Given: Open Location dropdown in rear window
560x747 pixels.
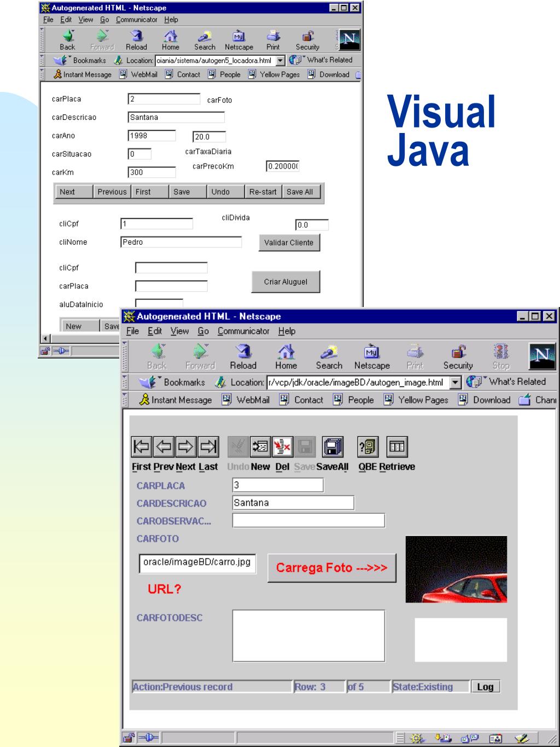Looking at the screenshot, I should (x=281, y=60).
